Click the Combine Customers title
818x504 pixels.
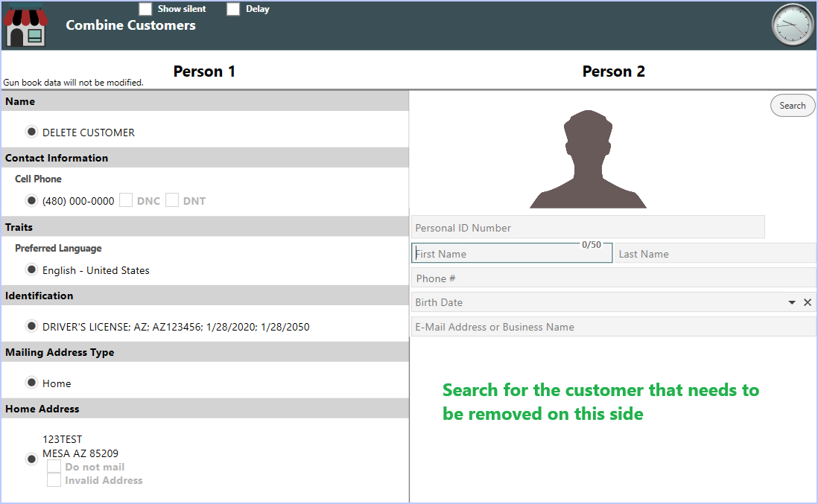(130, 25)
